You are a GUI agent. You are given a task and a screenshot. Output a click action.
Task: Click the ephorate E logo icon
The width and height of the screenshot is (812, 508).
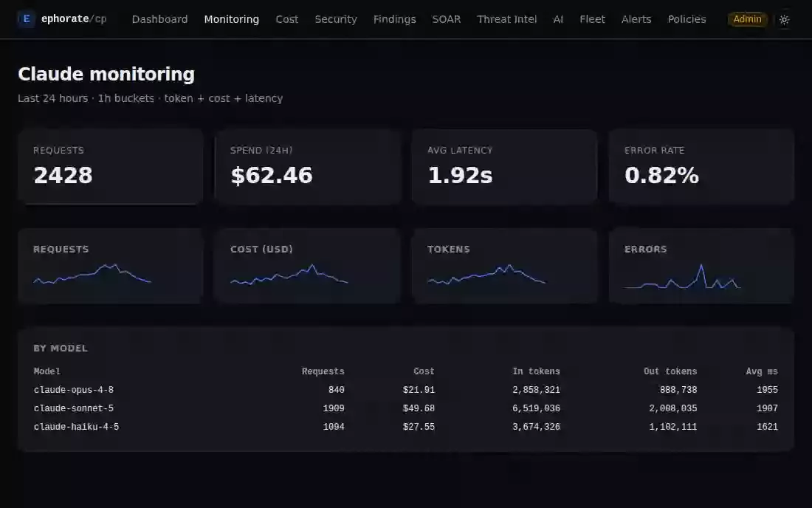(x=26, y=19)
